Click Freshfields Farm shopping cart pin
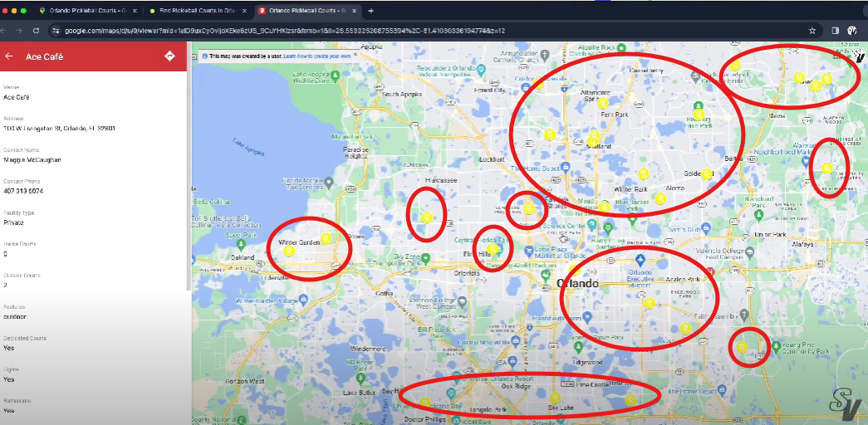This screenshot has height=425, width=868. tap(586, 317)
